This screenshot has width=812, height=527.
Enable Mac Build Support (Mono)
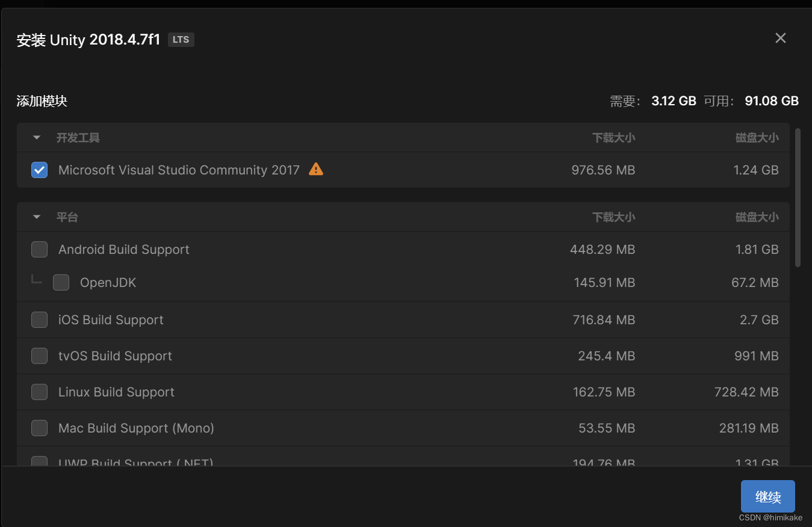pyautogui.click(x=39, y=428)
